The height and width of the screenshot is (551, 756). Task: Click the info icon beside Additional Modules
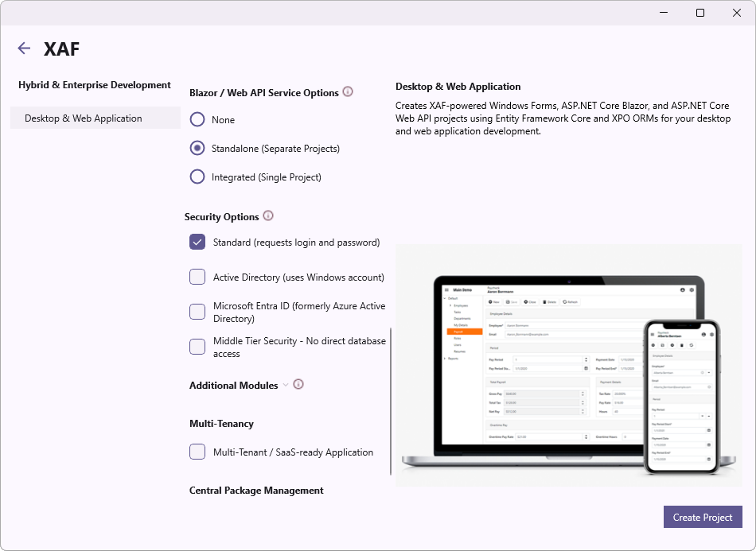pos(298,384)
